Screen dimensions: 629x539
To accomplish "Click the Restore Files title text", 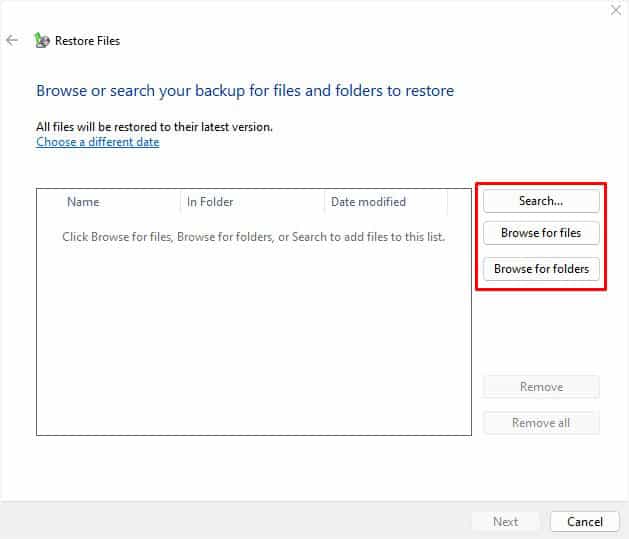I will (x=87, y=41).
